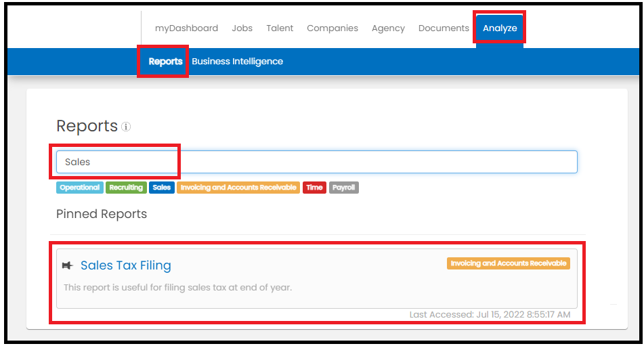Go to the Jobs menu
The image size is (644, 346).
point(242,28)
